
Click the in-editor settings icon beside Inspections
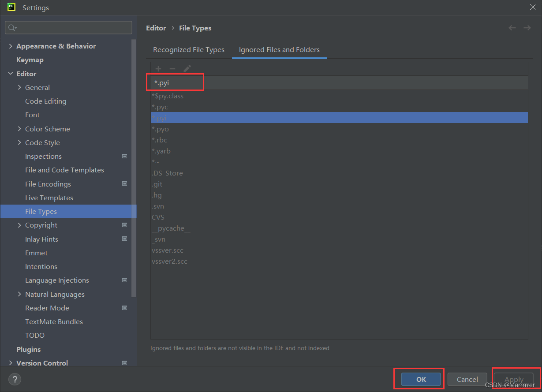[x=124, y=156]
